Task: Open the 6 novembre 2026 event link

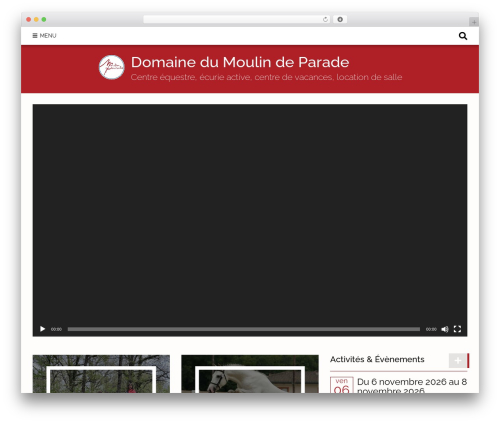Action: 412,385
